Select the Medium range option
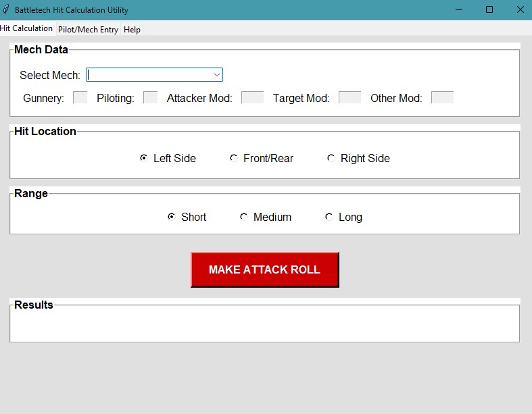 tap(244, 217)
